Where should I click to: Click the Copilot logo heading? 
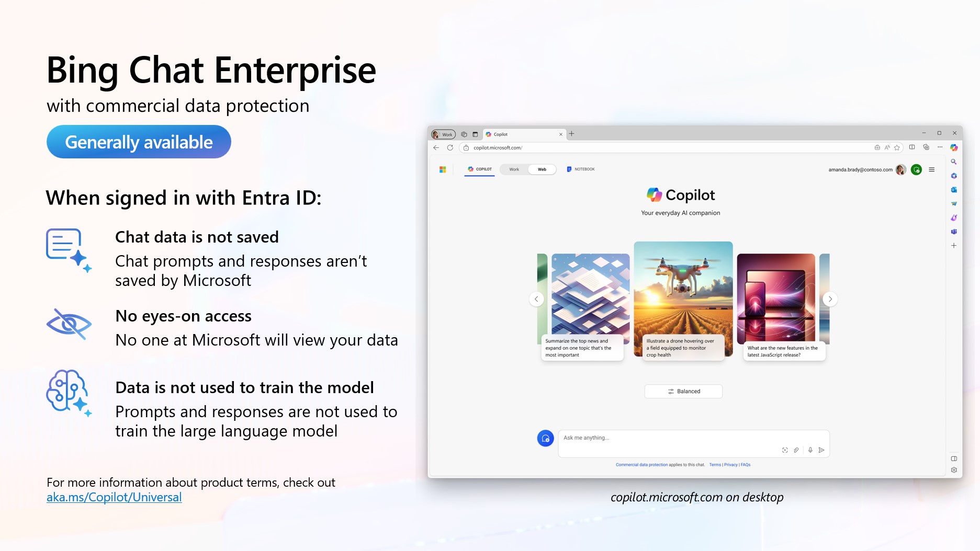[x=681, y=195]
